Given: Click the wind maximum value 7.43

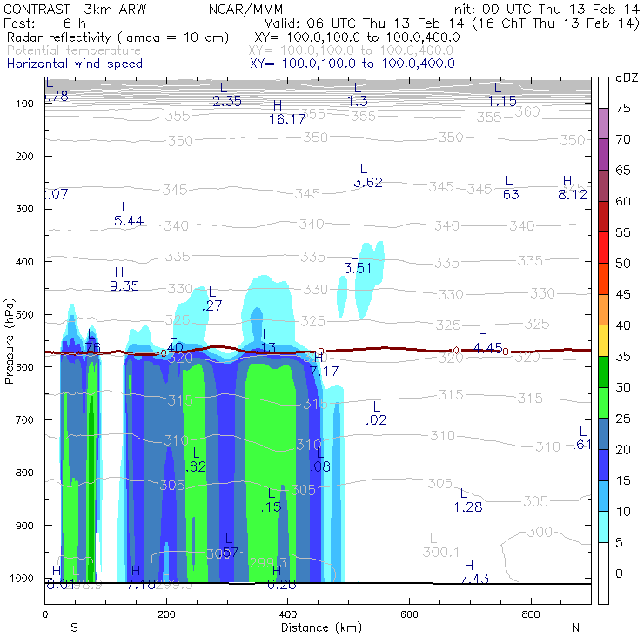Looking at the screenshot, I should 475,578.
